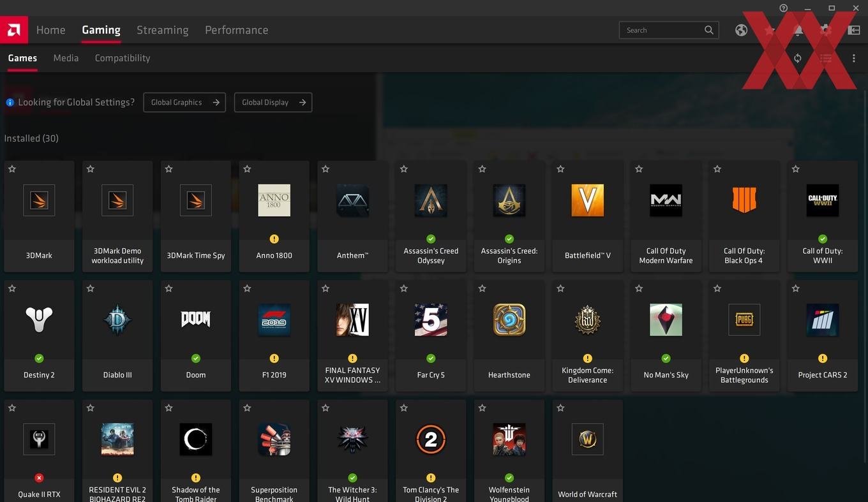The width and height of the screenshot is (868, 502).
Task: Open Quake II RTX icon
Action: click(39, 439)
